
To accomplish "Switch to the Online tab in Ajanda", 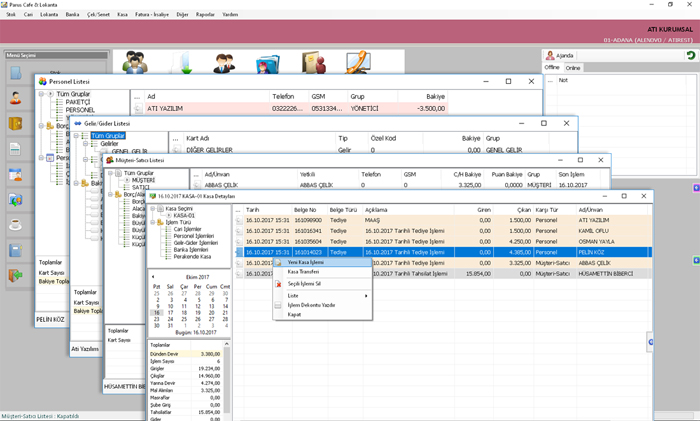I will coord(573,68).
